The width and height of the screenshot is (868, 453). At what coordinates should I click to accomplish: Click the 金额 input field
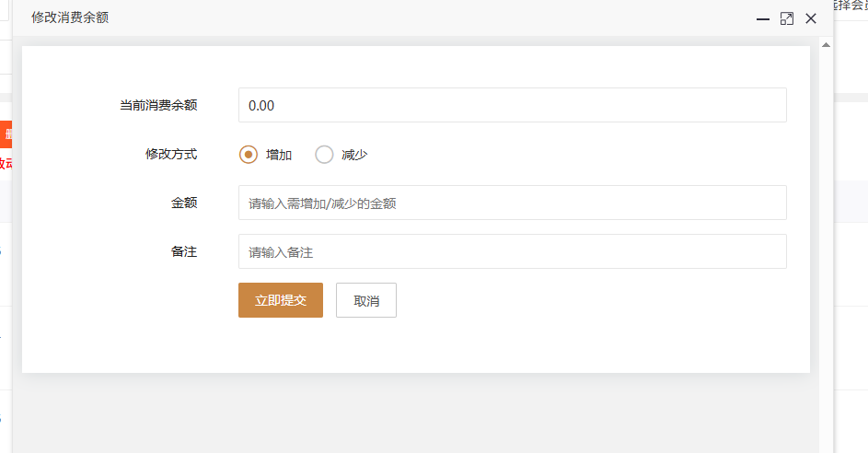(512, 203)
